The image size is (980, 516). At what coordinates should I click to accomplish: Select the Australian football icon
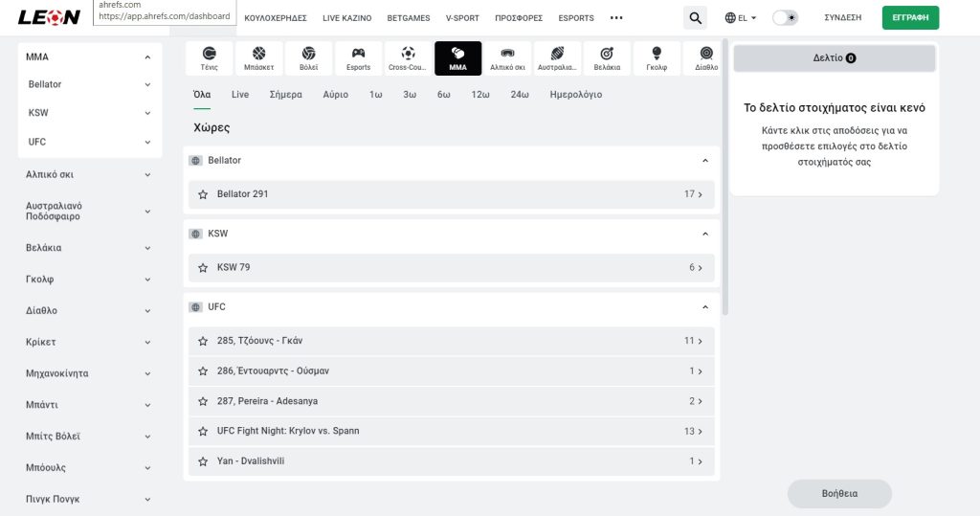click(x=557, y=58)
